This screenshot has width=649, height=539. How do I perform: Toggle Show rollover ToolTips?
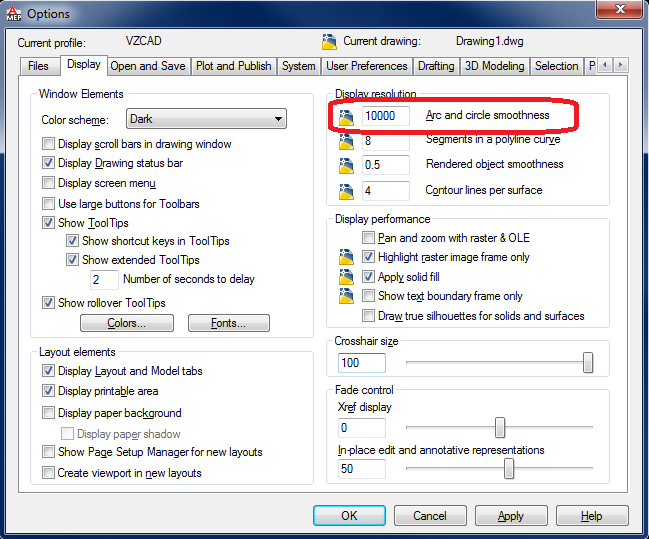[x=48, y=303]
